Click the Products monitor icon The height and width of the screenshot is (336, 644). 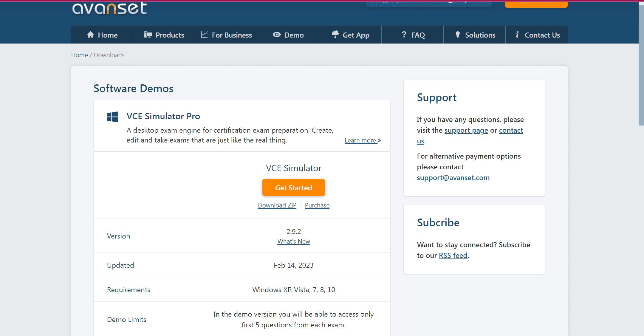pyautogui.click(x=148, y=35)
